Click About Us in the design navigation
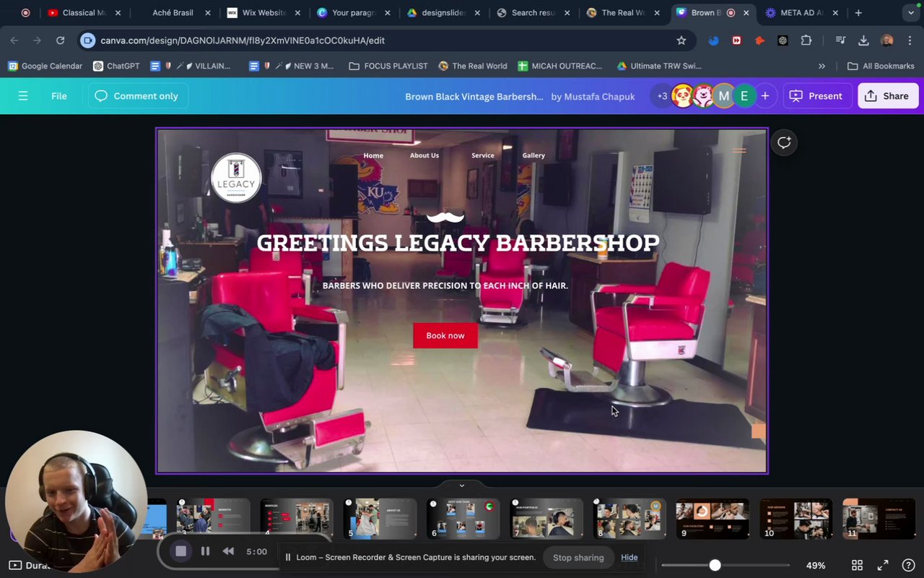 click(424, 155)
